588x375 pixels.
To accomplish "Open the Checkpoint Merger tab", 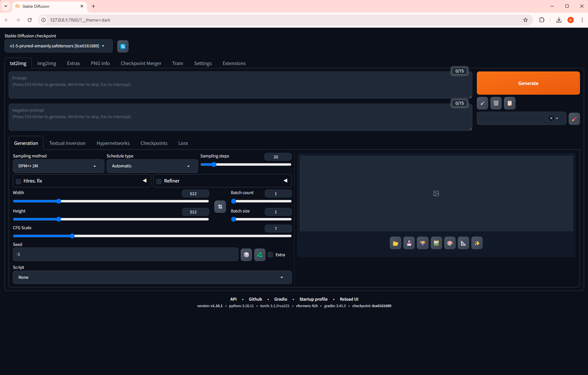I will (141, 63).
